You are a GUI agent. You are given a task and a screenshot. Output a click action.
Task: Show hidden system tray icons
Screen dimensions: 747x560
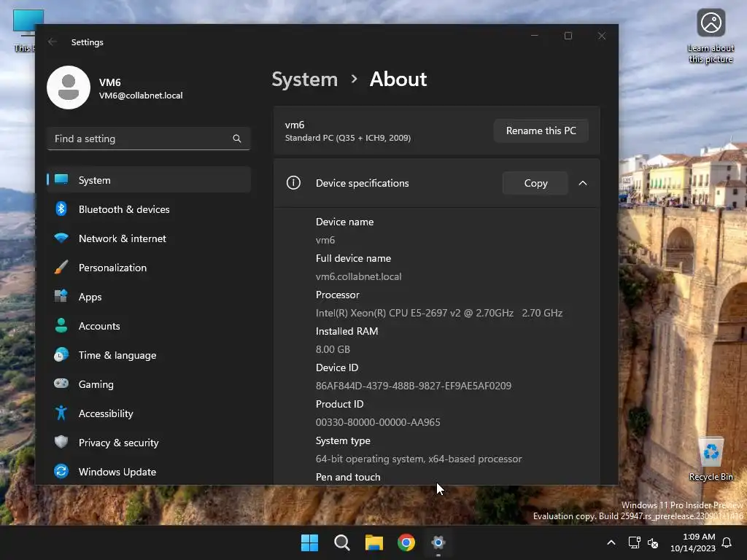(x=611, y=542)
